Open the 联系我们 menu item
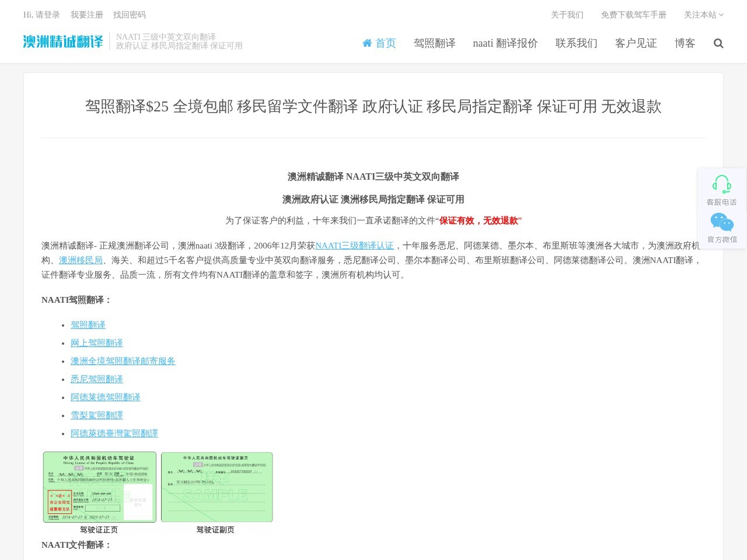The image size is (747, 560). [577, 43]
